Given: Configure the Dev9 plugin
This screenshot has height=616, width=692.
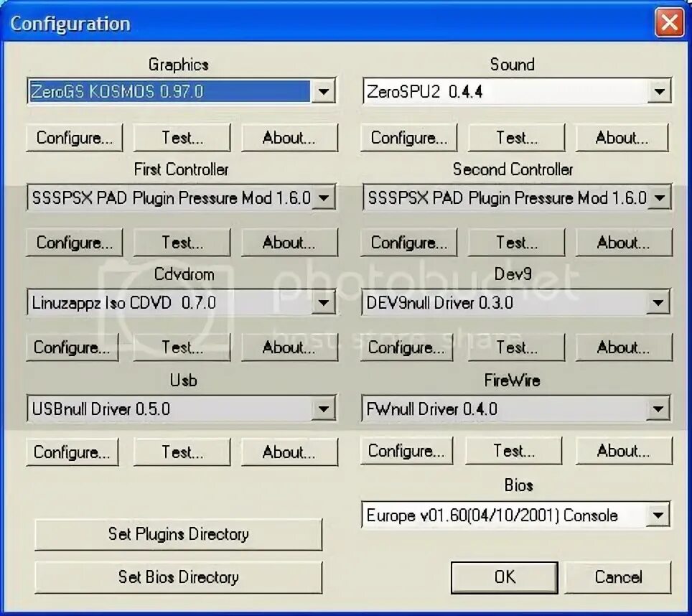Looking at the screenshot, I should pos(406,347).
